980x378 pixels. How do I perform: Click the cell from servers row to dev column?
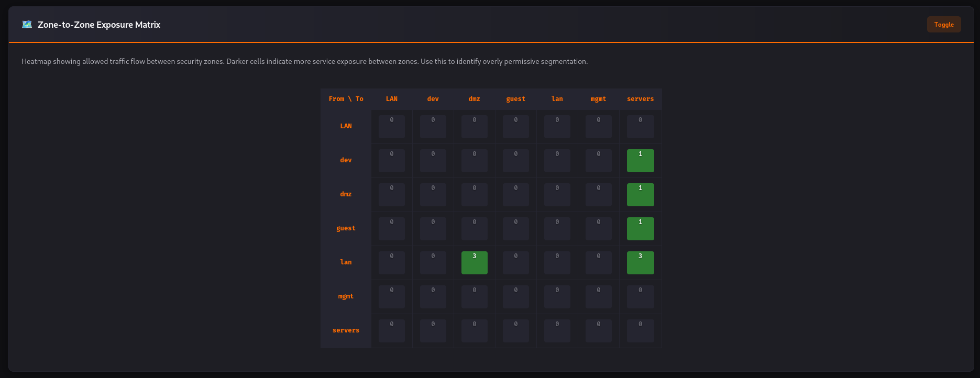coord(433,331)
